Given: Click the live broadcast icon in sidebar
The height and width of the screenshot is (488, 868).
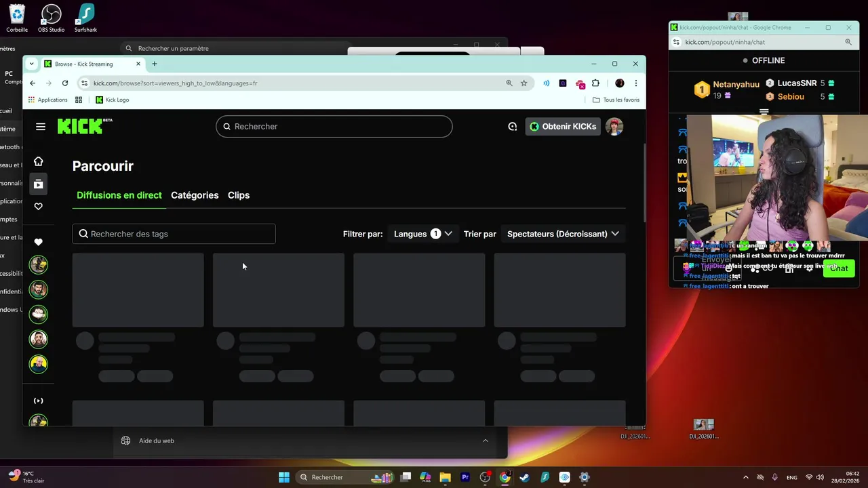Looking at the screenshot, I should pyautogui.click(x=39, y=401).
